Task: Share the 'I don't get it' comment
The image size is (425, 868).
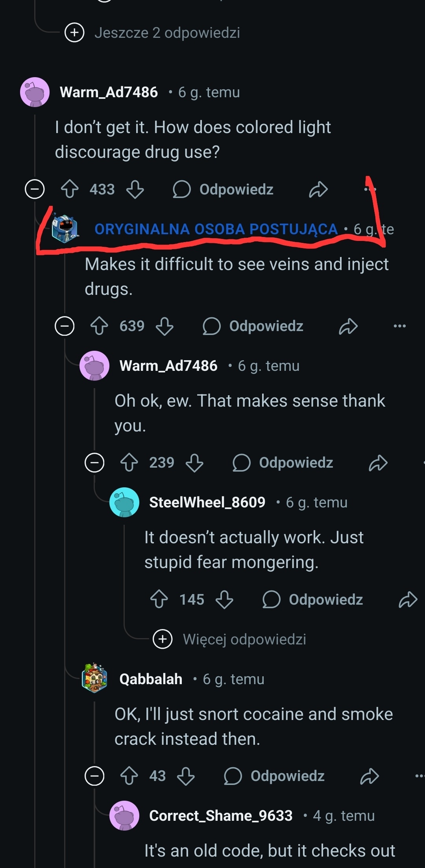Action: coord(318,189)
